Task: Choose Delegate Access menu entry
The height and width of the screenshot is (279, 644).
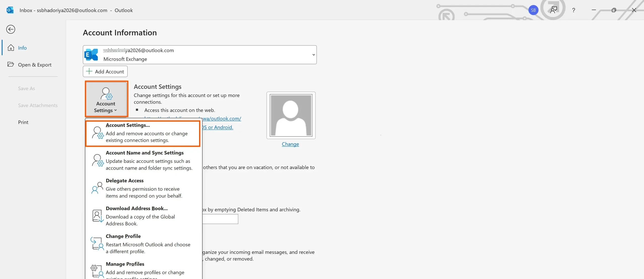Action: pyautogui.click(x=143, y=188)
